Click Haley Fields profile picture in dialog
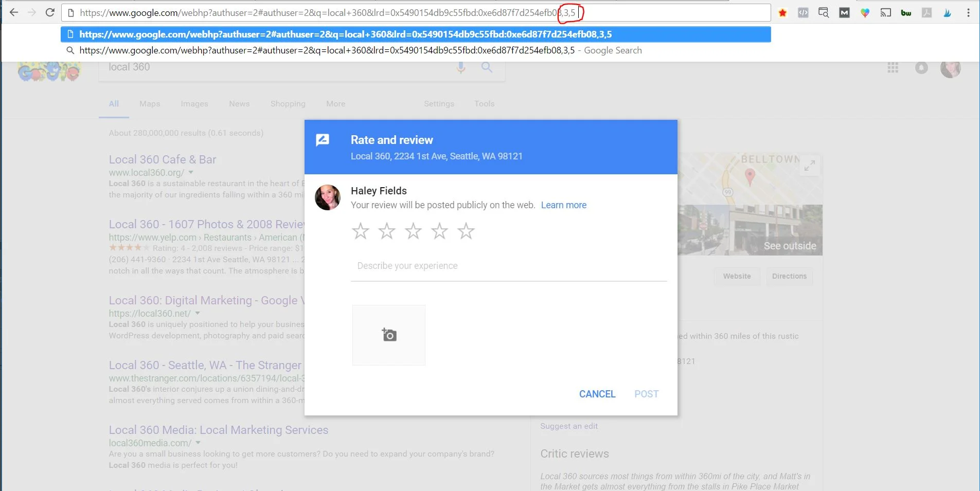The image size is (980, 491). point(328,197)
